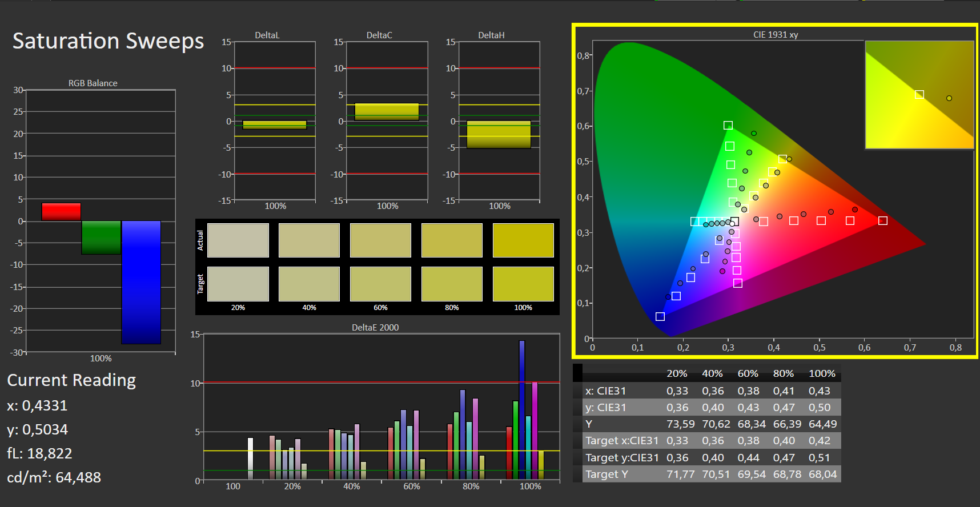Viewport: 980px width, 507px height.
Task: Click the Saturation Sweeps heading
Action: pyautogui.click(x=109, y=41)
